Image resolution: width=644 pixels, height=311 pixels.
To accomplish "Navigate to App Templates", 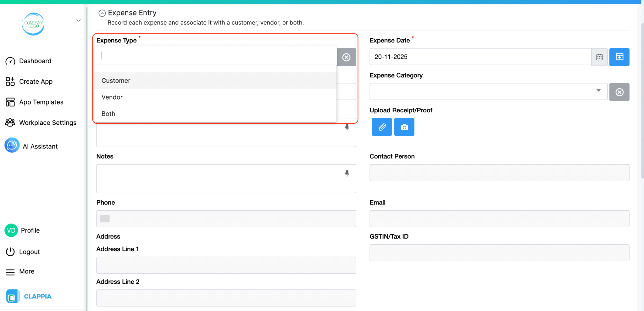I will tap(41, 102).
